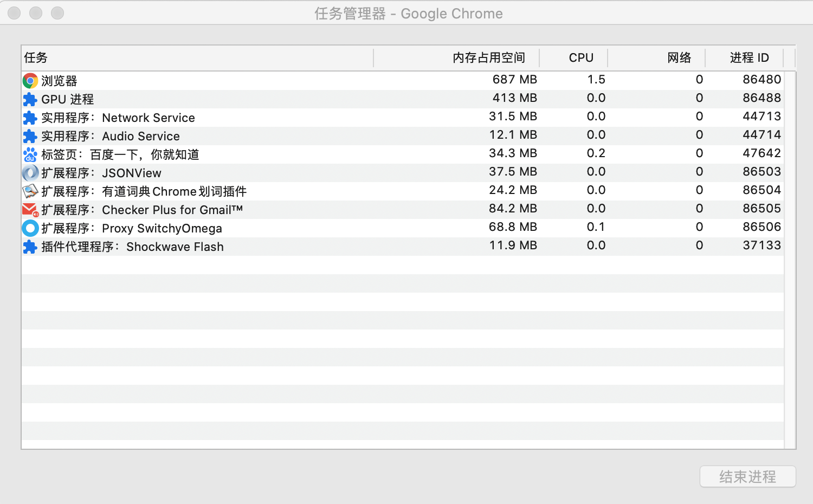Viewport: 813px width, 504px height.
Task: Click the 84.2 MB memory value
Action: click(513, 209)
